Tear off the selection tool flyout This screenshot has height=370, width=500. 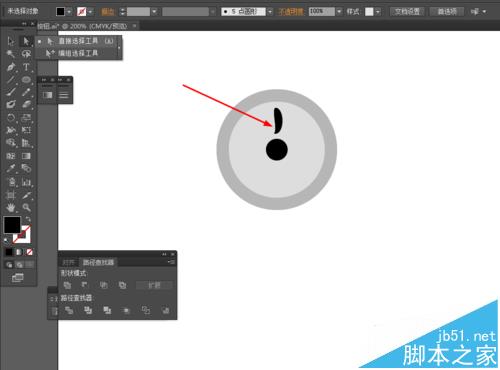[x=119, y=48]
